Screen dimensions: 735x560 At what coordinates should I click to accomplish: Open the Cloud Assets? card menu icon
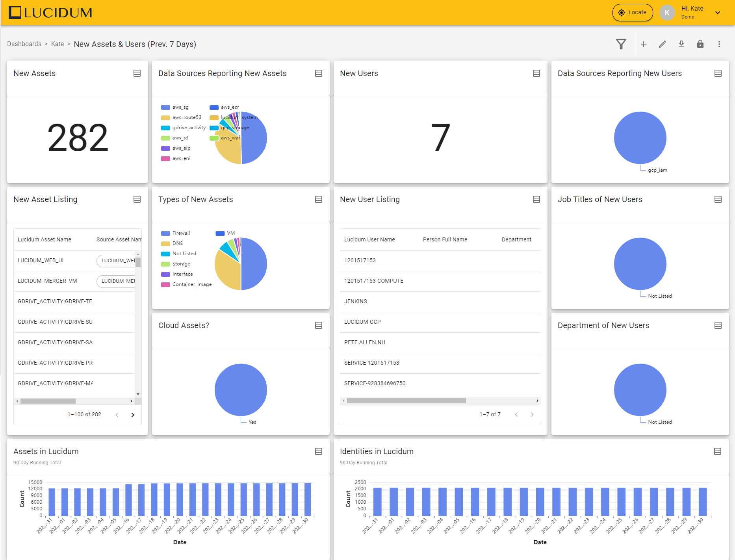click(x=319, y=325)
